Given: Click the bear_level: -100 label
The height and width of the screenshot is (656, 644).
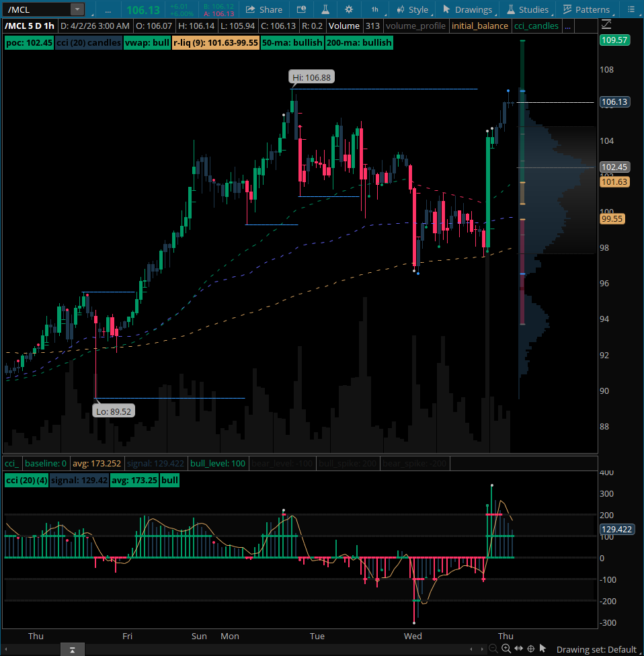Looking at the screenshot, I should coord(282,464).
